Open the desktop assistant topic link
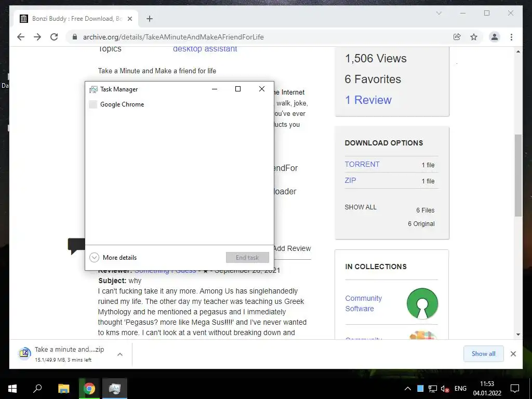This screenshot has height=399, width=532. click(205, 49)
